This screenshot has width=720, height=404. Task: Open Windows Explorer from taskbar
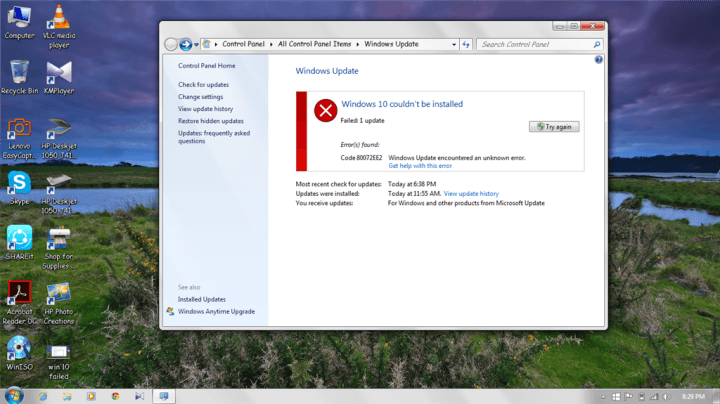pos(67,396)
